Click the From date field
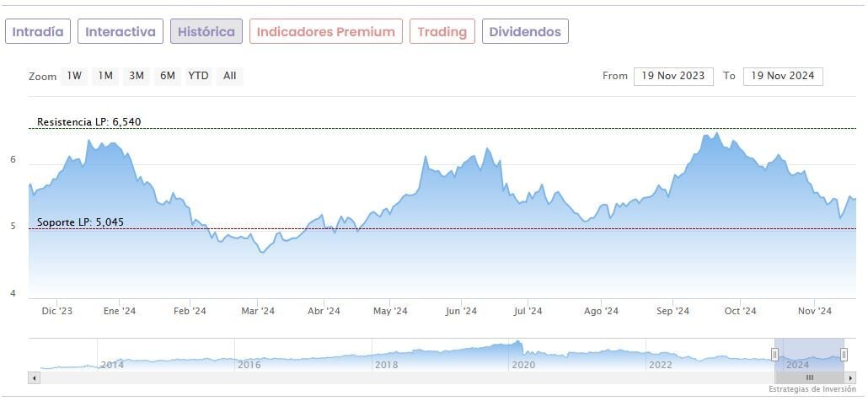This screenshot has height=401, width=868. [x=673, y=76]
